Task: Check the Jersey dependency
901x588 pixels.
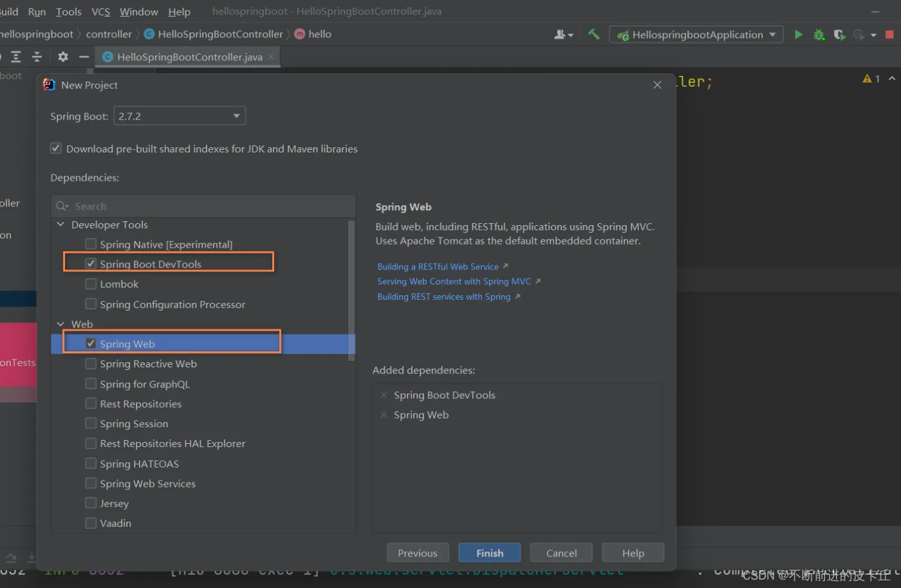Action: (91, 503)
